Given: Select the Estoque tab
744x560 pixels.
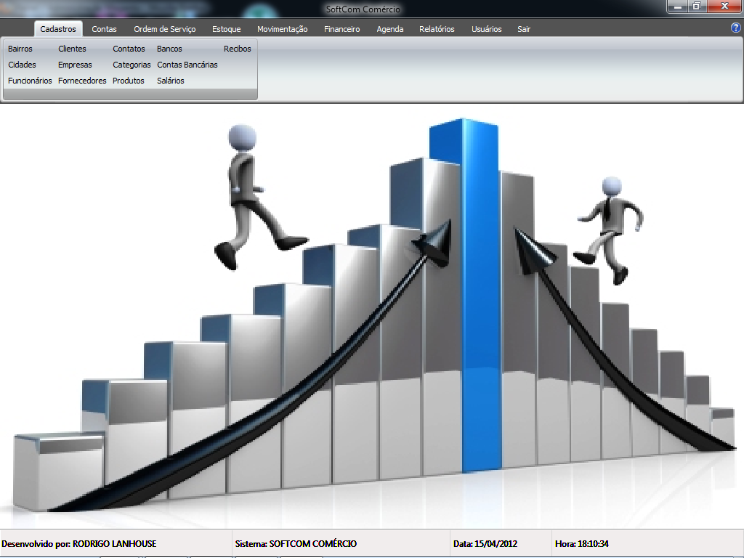Looking at the screenshot, I should 226,29.
